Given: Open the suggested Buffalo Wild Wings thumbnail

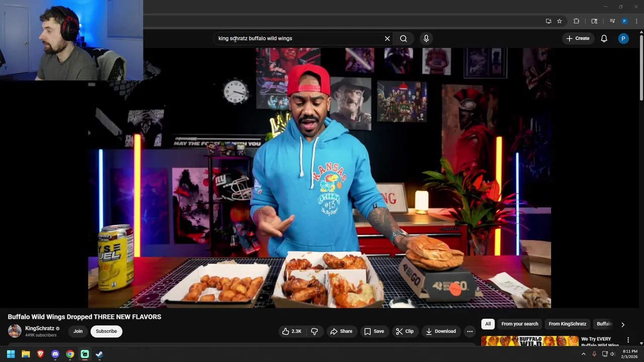Looking at the screenshot, I should (x=530, y=340).
